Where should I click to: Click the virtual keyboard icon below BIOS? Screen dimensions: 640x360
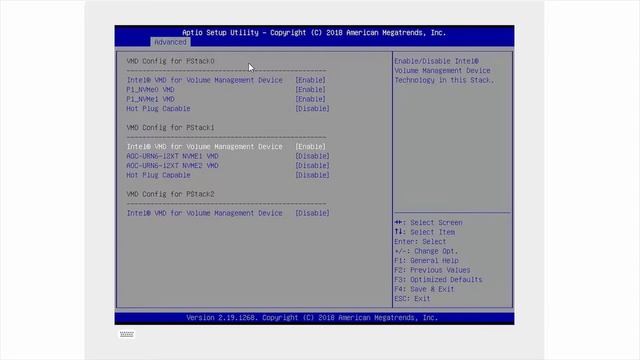point(127,334)
